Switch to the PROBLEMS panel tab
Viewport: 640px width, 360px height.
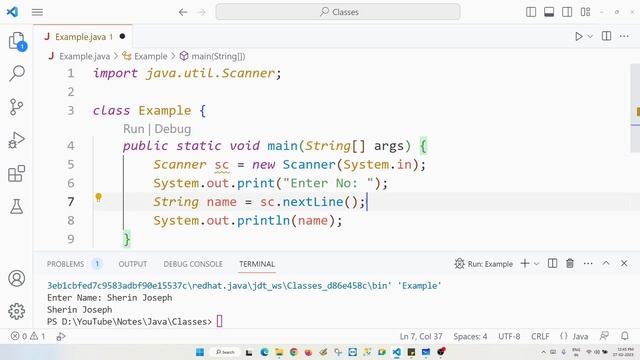(65, 264)
